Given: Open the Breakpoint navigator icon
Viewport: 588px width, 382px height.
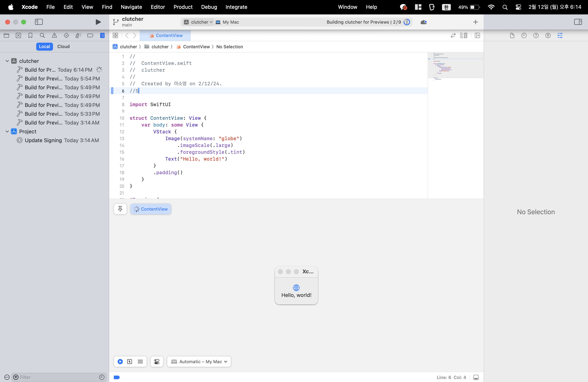Looking at the screenshot, I should pos(90,35).
